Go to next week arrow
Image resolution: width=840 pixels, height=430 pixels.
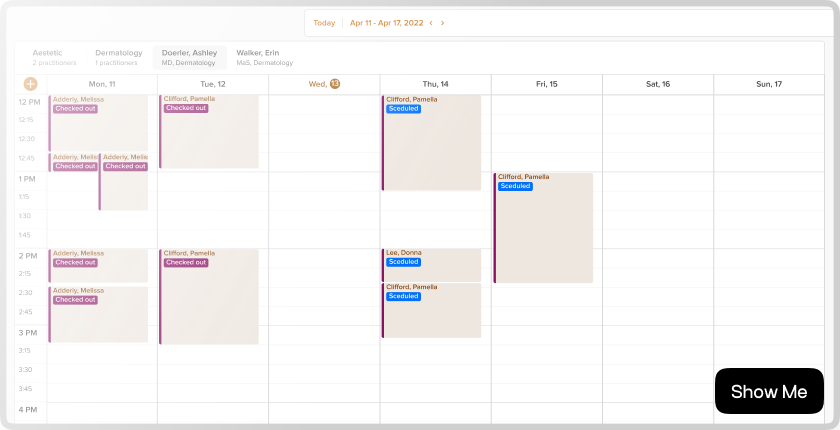443,23
